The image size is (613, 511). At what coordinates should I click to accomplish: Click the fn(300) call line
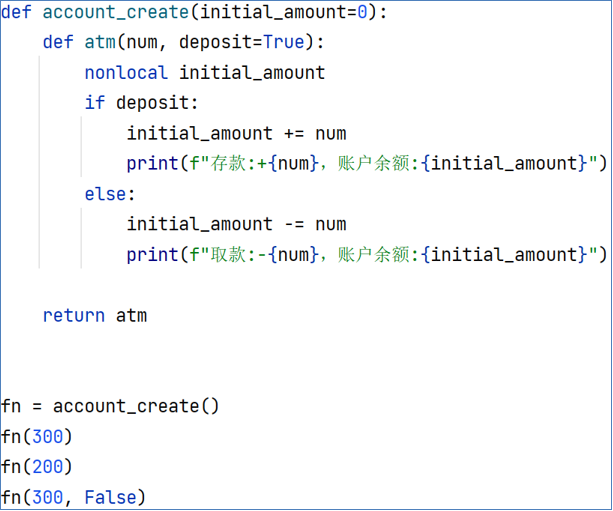[x=37, y=437]
